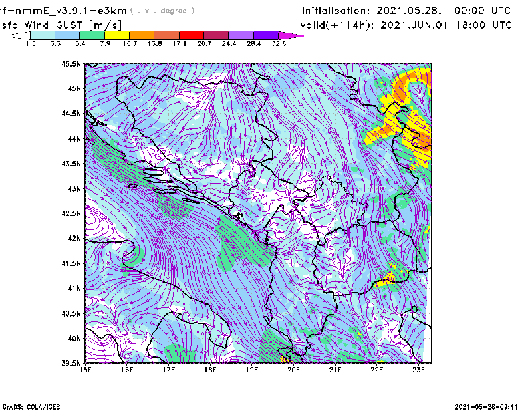This screenshot has width=532, height=411.
Task: Click the crimson legend swatch
Action: (217, 35)
